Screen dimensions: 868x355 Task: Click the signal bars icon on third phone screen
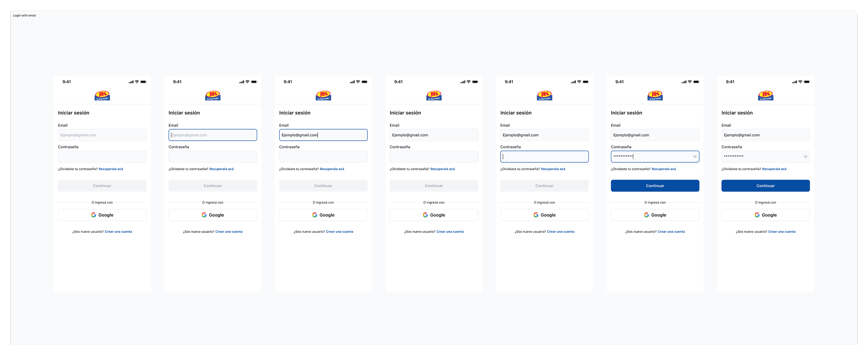(352, 82)
